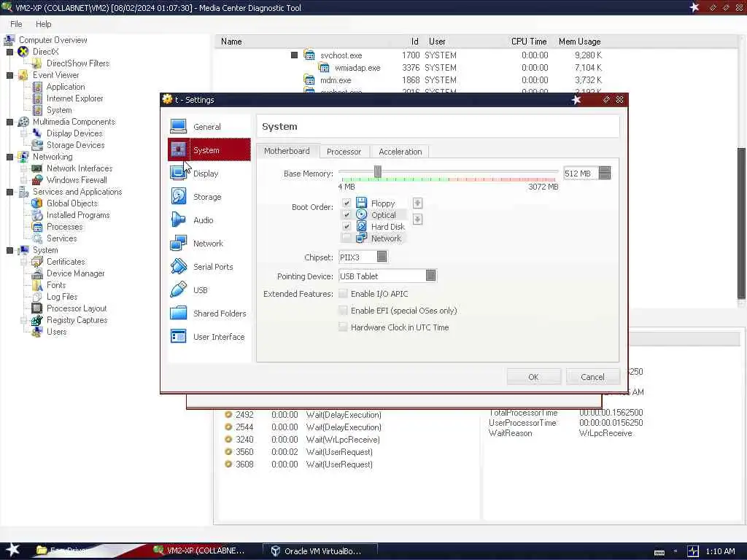Select the Log Files tree item

[x=61, y=297]
